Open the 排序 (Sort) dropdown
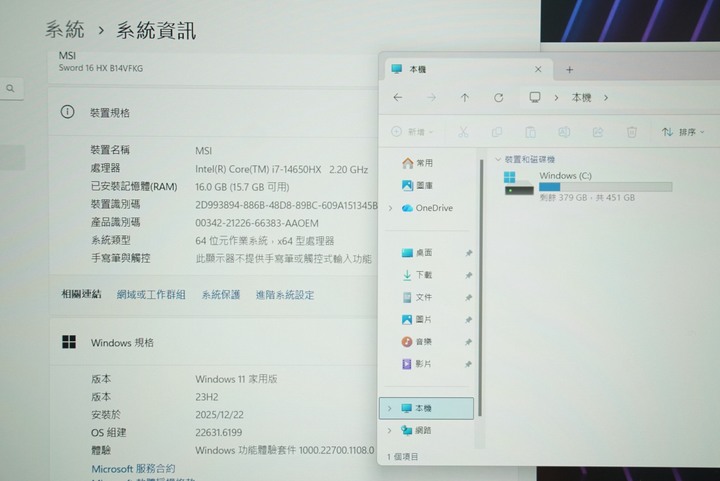The width and height of the screenshot is (720, 481). pyautogui.click(x=682, y=132)
